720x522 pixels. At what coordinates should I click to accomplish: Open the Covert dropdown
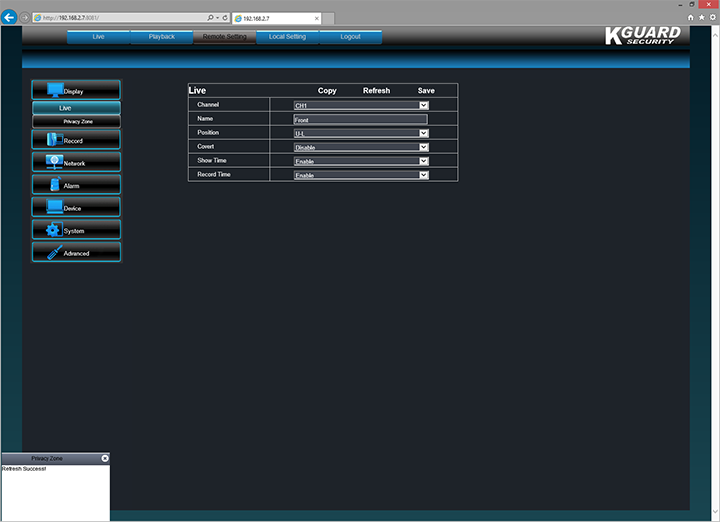(423, 147)
